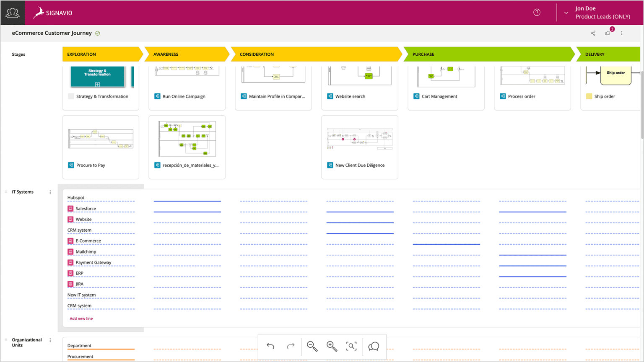This screenshot has width=644, height=362.
Task: Click the Help question mark icon
Action: coord(537,12)
